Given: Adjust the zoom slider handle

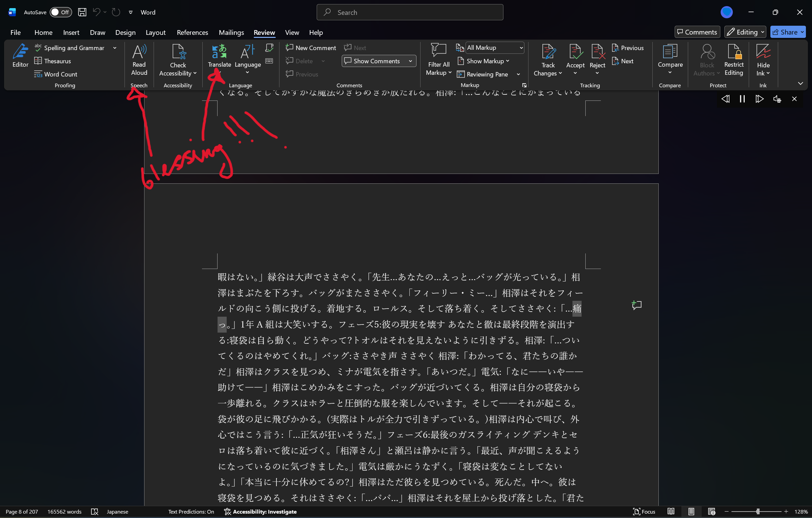Looking at the screenshot, I should 758,512.
